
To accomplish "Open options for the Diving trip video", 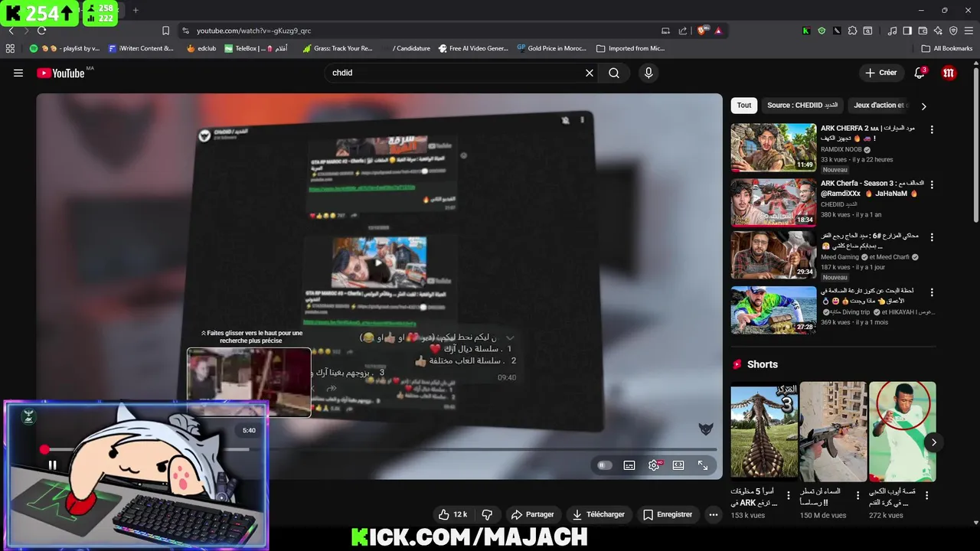I will (x=932, y=292).
